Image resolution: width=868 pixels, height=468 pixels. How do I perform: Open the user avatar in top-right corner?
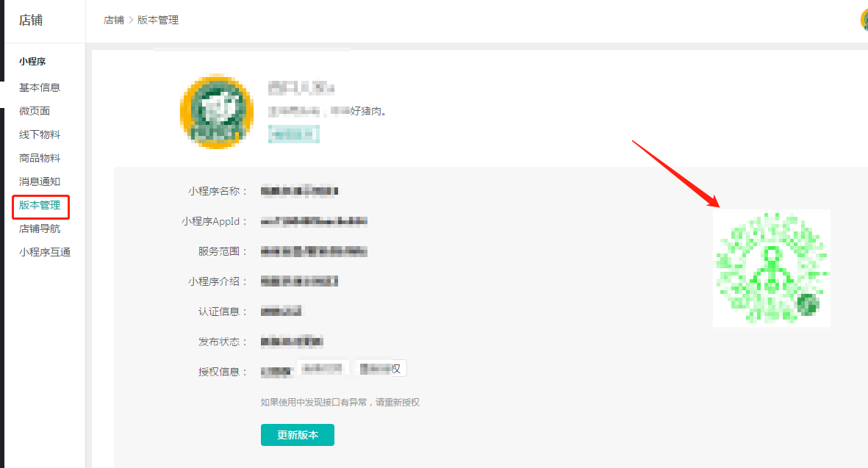(864, 20)
